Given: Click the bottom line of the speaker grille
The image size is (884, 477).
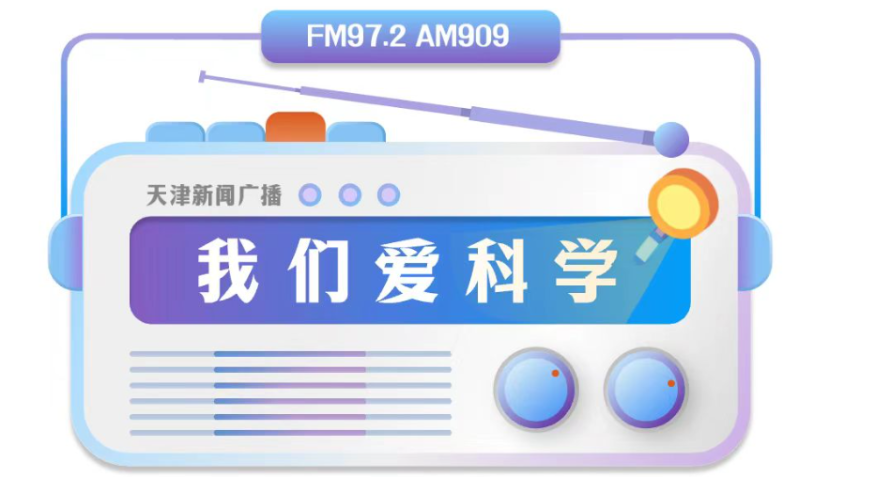Looking at the screenshot, I should pos(290,433).
